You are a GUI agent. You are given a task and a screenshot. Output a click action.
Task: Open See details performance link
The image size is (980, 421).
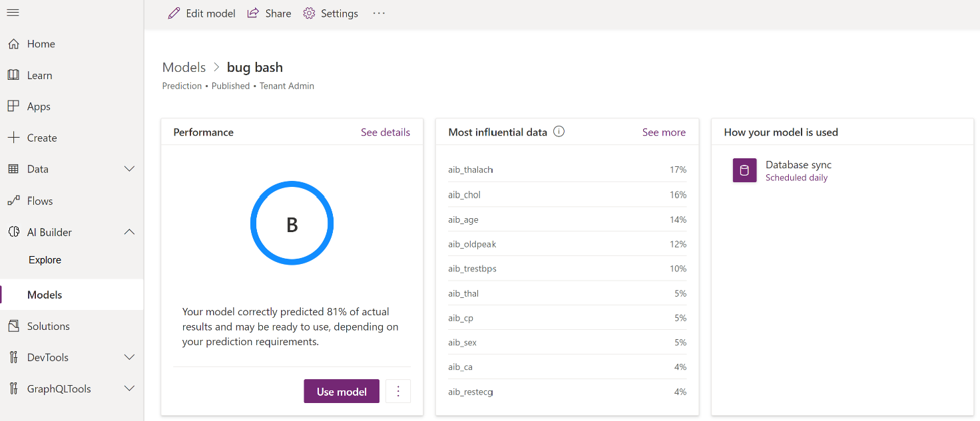coord(385,132)
